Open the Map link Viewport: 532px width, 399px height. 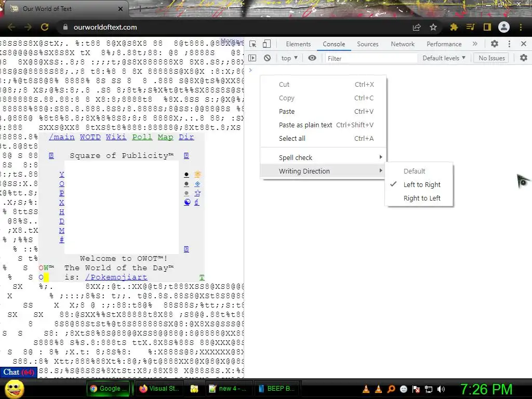pyautogui.click(x=166, y=137)
